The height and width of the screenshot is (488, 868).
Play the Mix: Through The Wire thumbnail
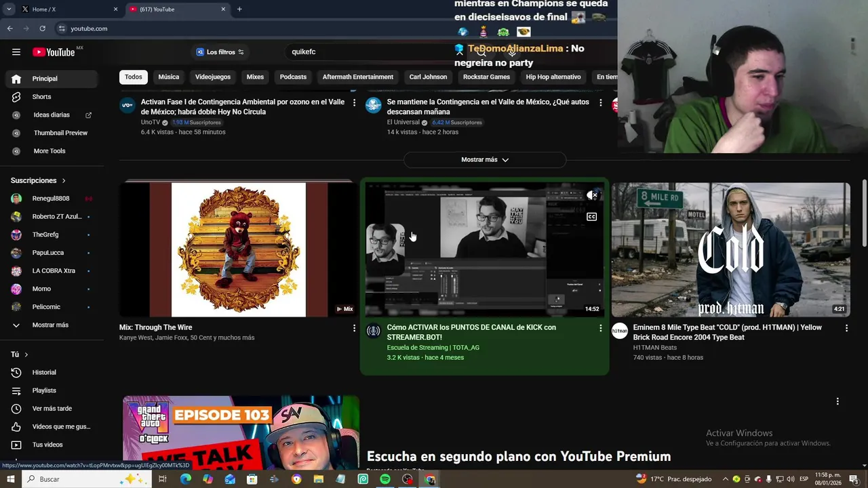[x=239, y=249]
